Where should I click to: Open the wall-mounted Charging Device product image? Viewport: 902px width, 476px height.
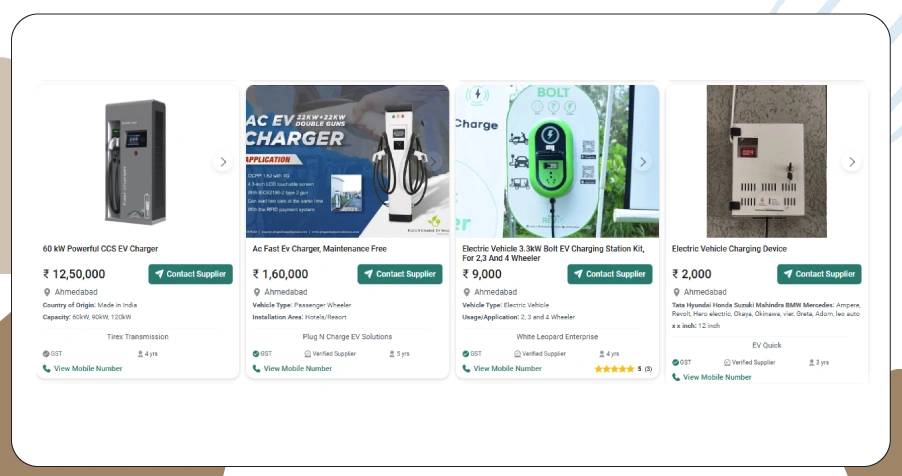point(767,161)
